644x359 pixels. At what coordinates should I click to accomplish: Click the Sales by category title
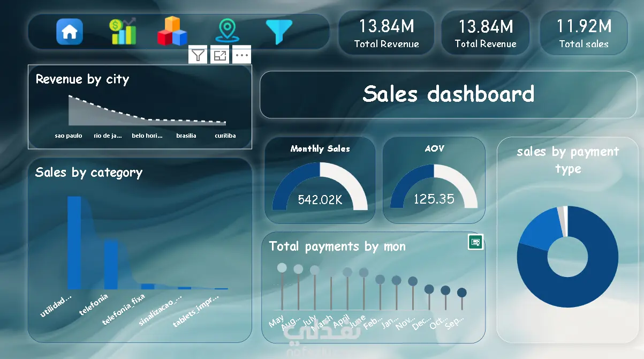tap(89, 173)
